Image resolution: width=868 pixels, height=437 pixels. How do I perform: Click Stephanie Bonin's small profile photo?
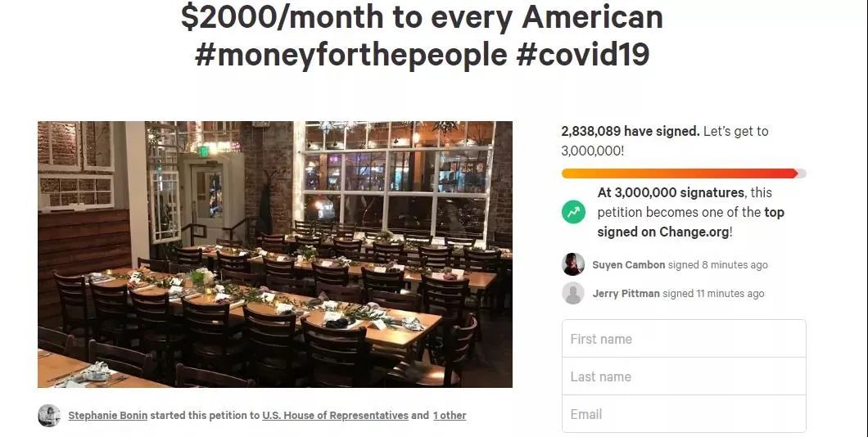pyautogui.click(x=49, y=416)
